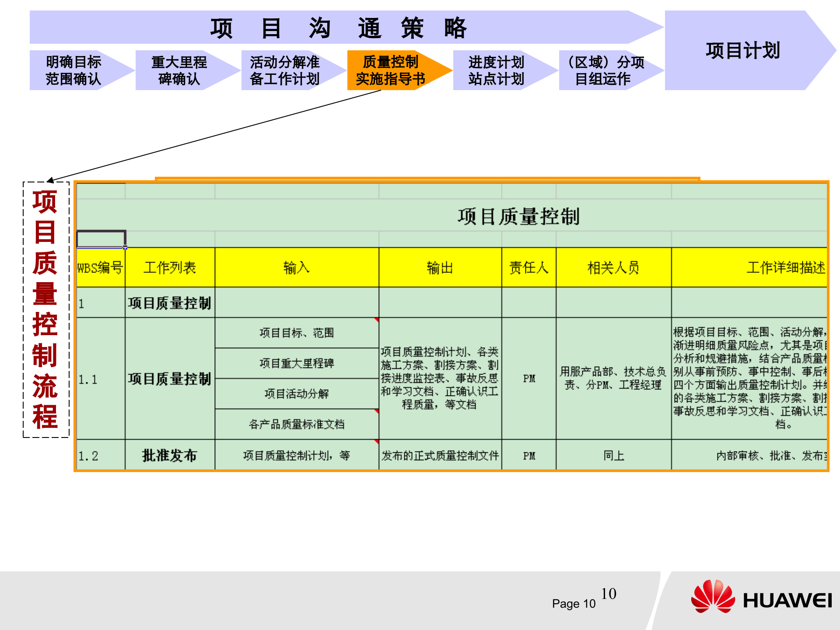Select the 批准发布 row label
Screen dimensions: 840x630
coord(170,454)
